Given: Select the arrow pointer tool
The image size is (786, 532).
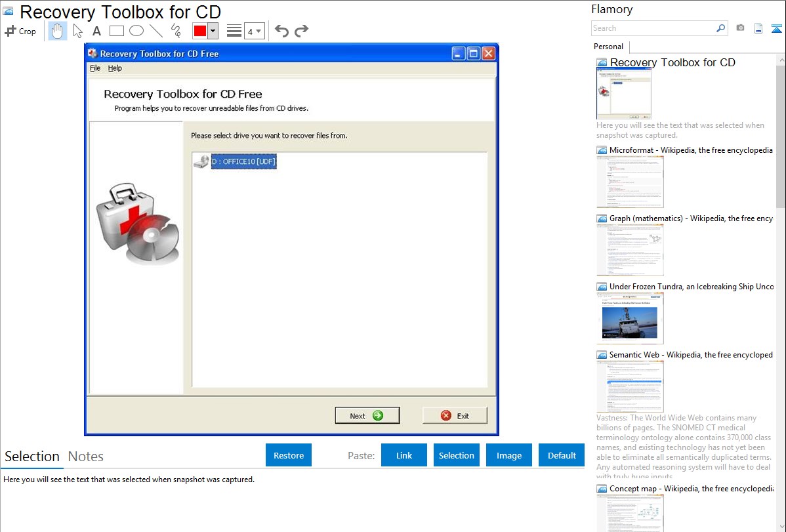Looking at the screenshot, I should 77,31.
